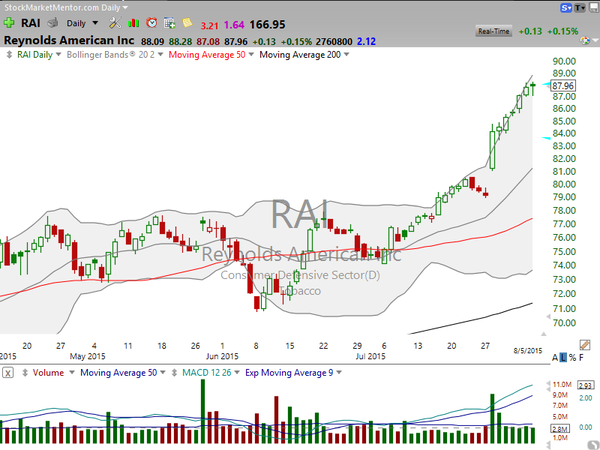Click the move arrows beside MACD 12 26
This screenshot has height=450, width=600.
[x=174, y=372]
